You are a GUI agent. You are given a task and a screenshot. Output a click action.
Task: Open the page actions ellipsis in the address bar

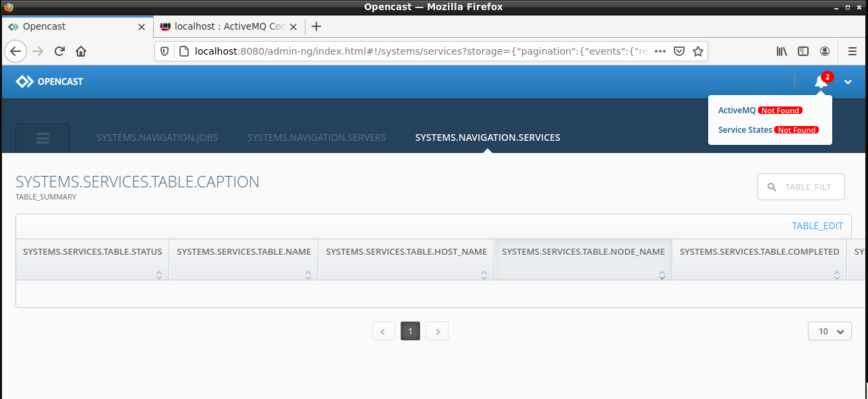(660, 51)
